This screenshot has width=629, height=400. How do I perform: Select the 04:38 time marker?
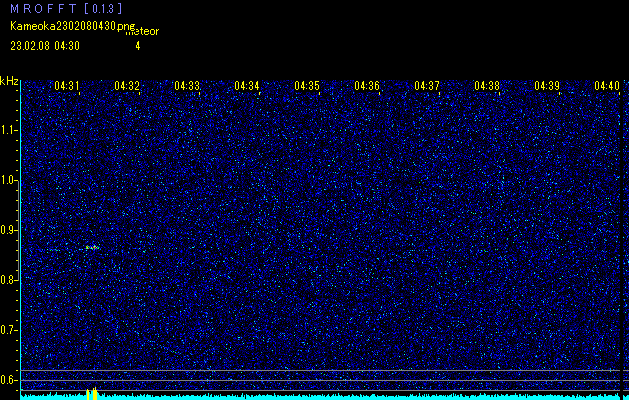[487, 85]
